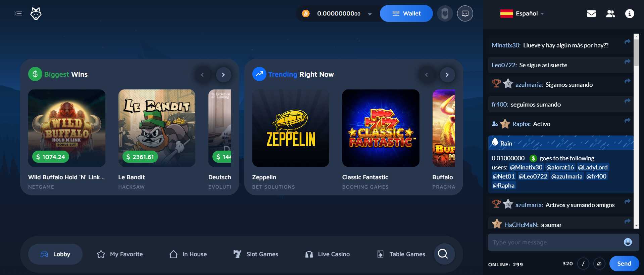The height and width of the screenshot is (275, 644).
Task: Go to next Trending Right Now slide
Action: (x=447, y=75)
